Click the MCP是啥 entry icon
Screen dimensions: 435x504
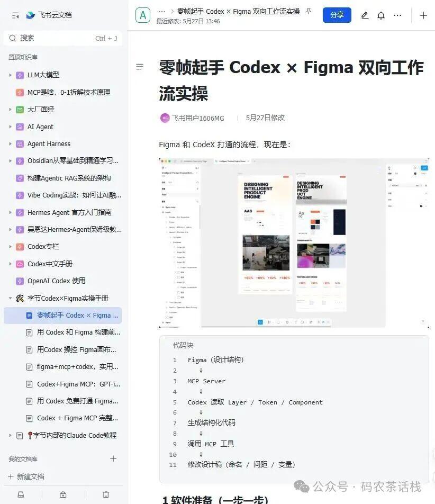pyautogui.click(x=20, y=92)
